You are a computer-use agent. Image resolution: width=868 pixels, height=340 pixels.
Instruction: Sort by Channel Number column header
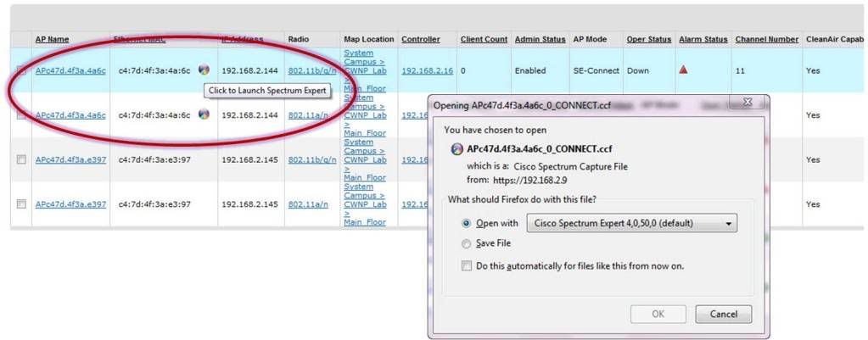[767, 39]
